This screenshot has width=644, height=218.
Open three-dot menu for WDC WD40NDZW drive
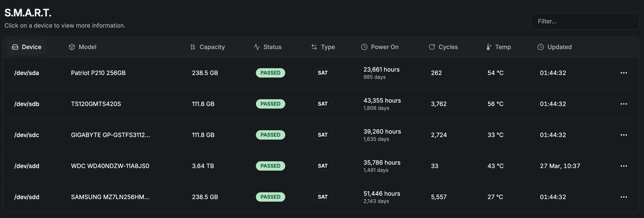tap(624, 166)
